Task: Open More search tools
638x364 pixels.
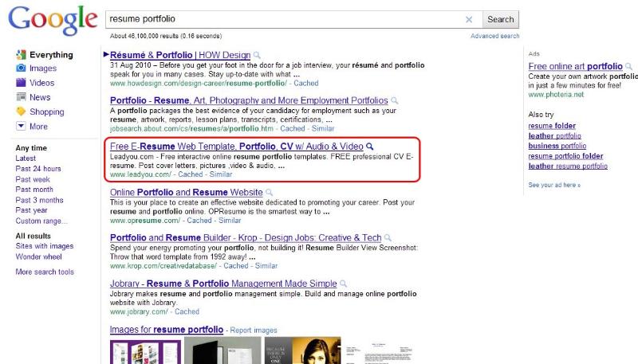Action: coord(45,272)
